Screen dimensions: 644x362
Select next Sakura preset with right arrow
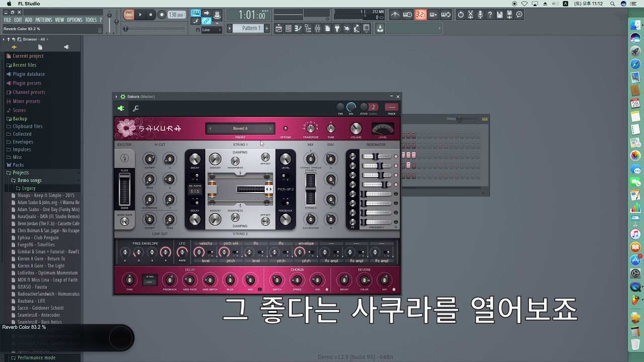[271, 129]
